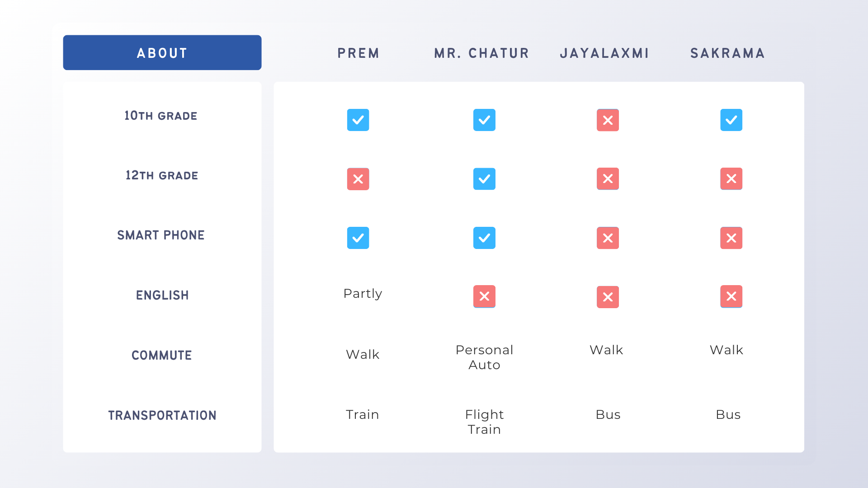868x488 pixels.
Task: Click the Personal Auto commute text
Action: (484, 357)
